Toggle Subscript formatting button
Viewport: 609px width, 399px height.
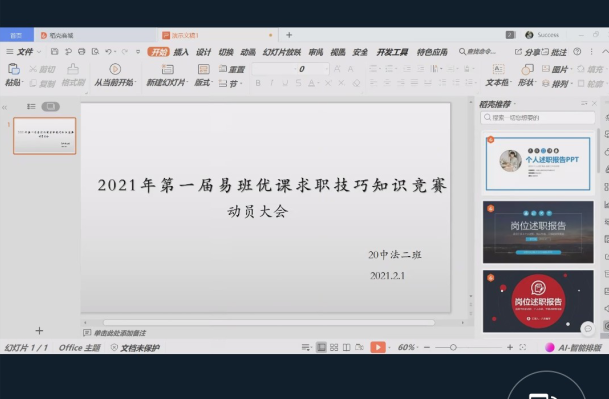(341, 83)
